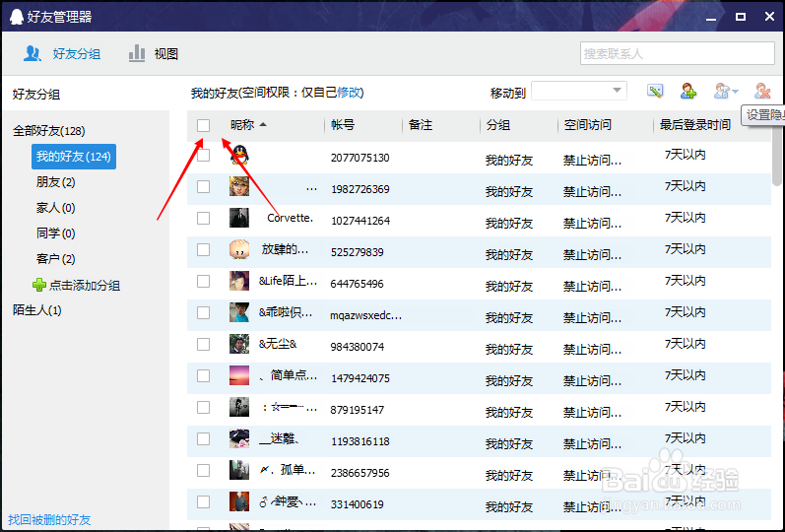This screenshot has height=532, width=785.
Task: Click the avatar beside &Life陌上…
Action: tap(239, 281)
